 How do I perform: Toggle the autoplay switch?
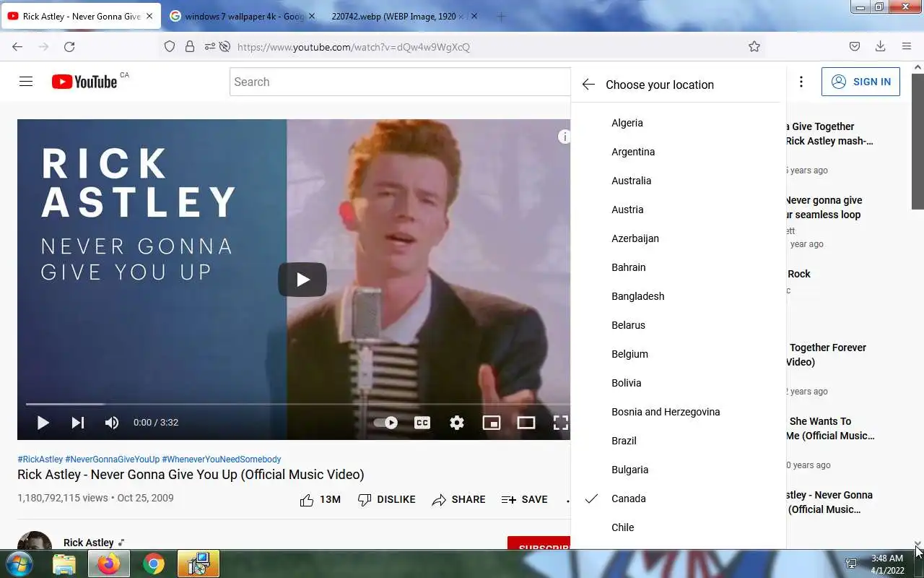click(385, 423)
